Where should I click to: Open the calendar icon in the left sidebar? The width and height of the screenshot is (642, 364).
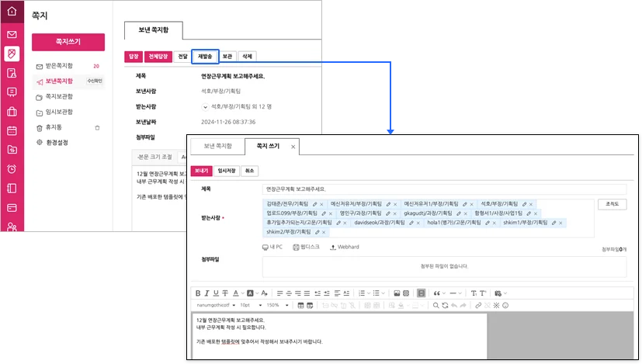pos(12,130)
